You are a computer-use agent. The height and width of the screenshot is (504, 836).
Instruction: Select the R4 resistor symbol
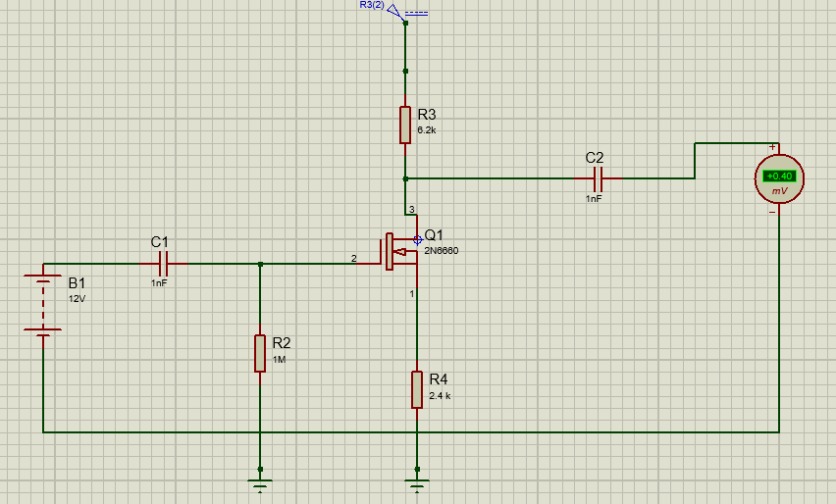click(417, 389)
